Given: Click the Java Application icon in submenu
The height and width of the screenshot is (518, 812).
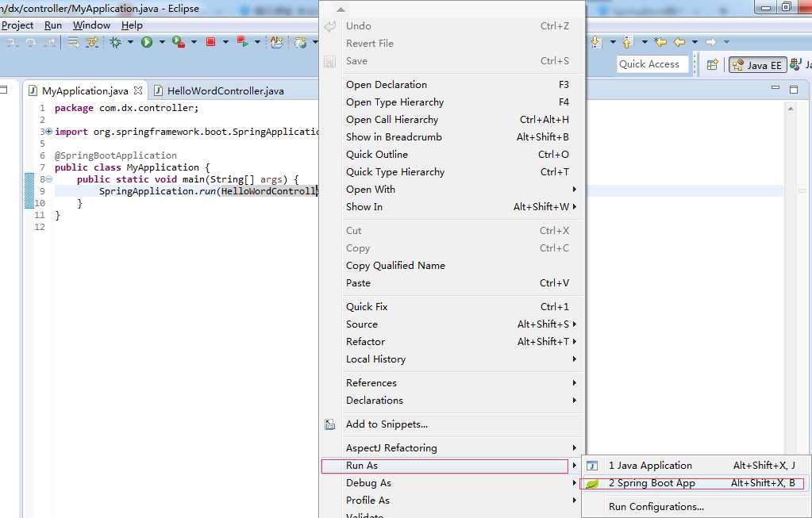Looking at the screenshot, I should pos(592,466).
